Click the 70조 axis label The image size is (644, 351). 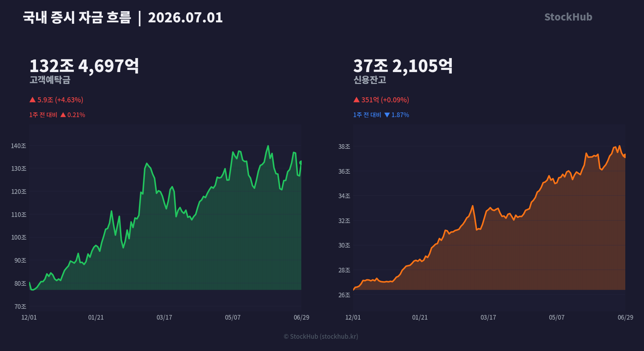20,307
